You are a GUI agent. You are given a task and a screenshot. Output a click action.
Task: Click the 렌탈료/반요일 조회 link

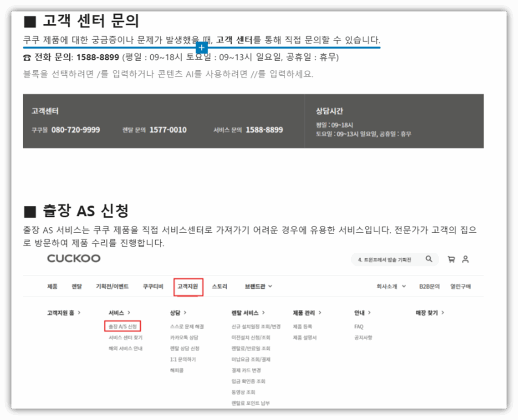(251, 348)
